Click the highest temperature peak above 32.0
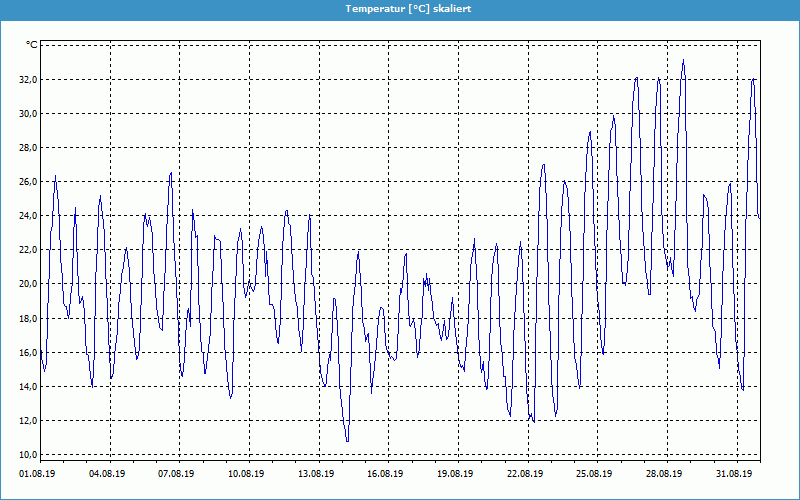This screenshot has height=500, width=800. 683,61
